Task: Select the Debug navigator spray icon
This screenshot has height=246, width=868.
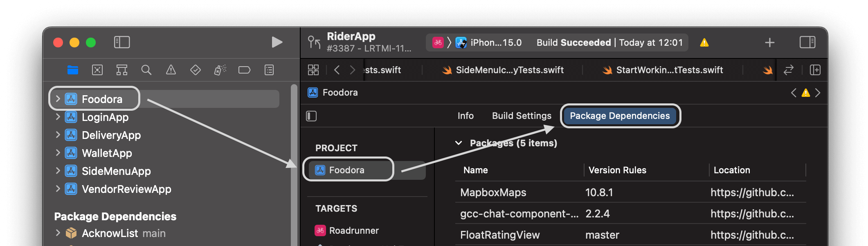Action: point(220,70)
